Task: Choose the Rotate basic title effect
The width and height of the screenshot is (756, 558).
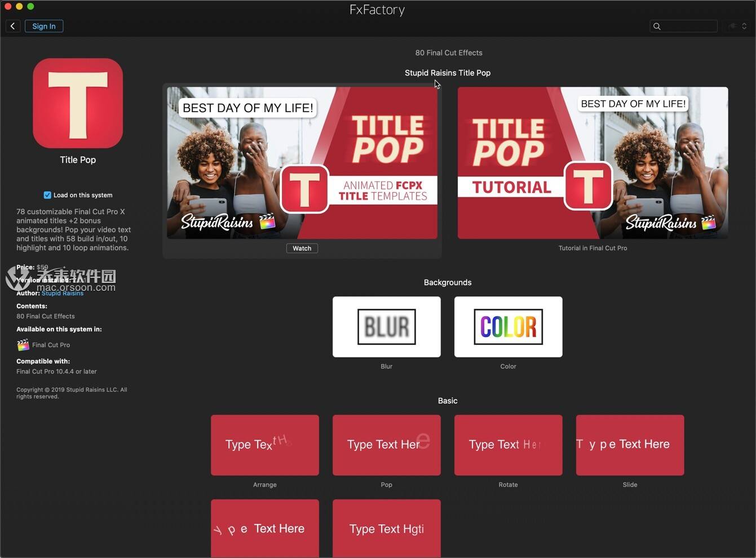Action: click(509, 445)
